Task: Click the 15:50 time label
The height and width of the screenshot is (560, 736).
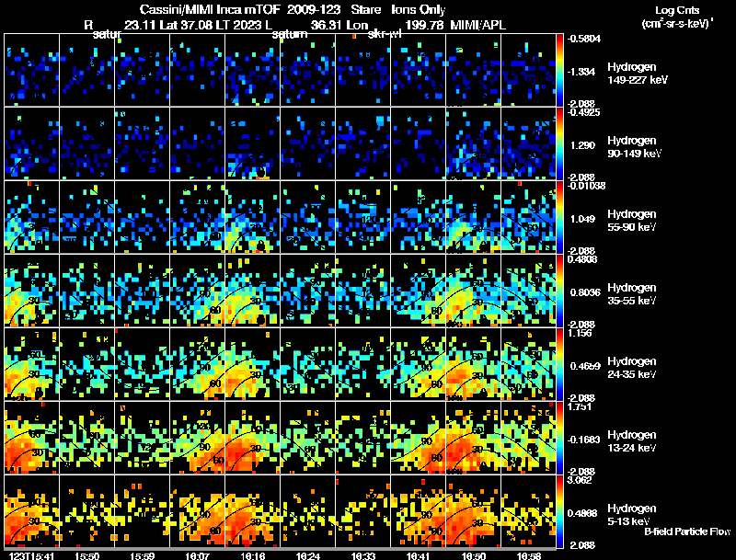Action: 86,555
